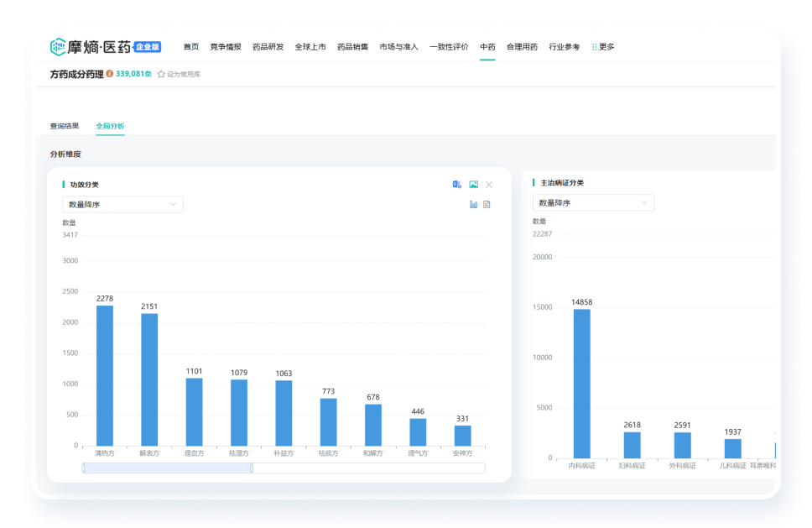Click the 妇科病证 axis label

(x=632, y=465)
